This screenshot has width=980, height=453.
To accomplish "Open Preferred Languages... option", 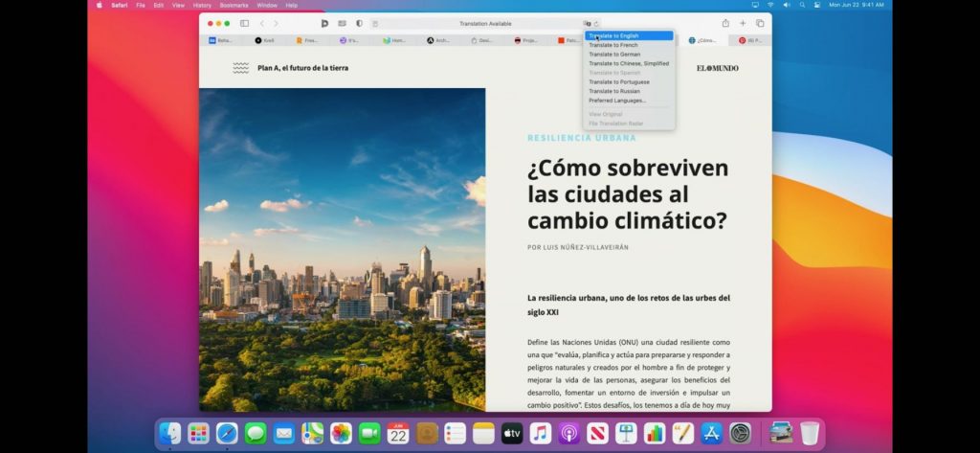I will pyautogui.click(x=629, y=101).
